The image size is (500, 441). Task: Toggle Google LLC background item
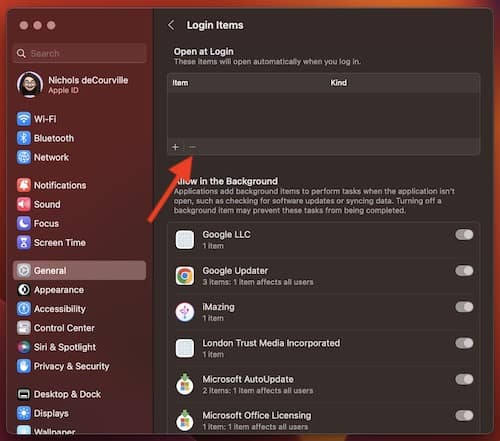coord(464,235)
